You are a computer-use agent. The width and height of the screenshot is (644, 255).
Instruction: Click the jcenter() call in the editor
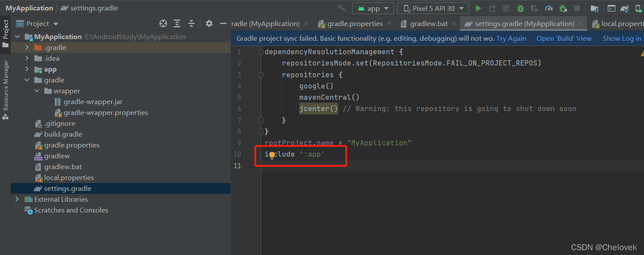pos(319,108)
